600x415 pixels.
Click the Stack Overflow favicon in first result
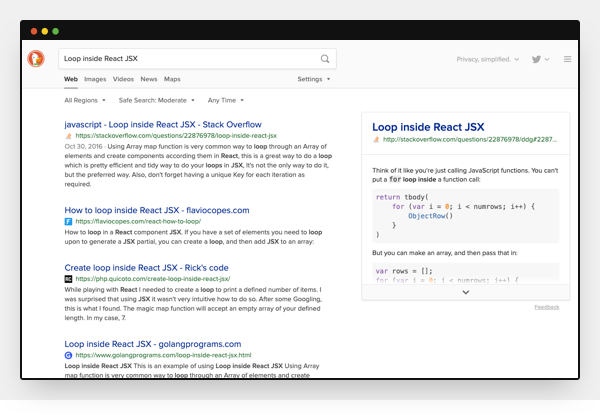pos(68,136)
